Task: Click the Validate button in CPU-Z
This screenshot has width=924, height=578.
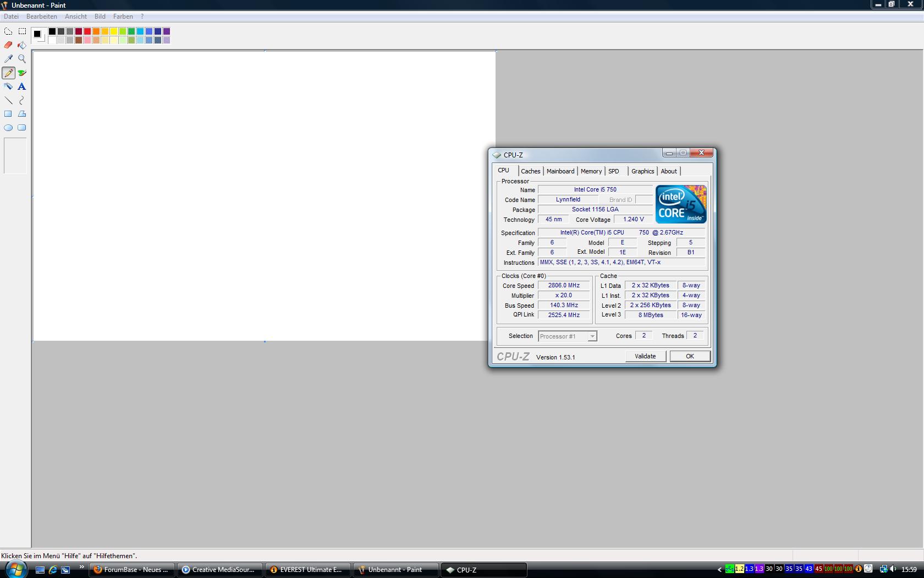Action: pyautogui.click(x=645, y=356)
